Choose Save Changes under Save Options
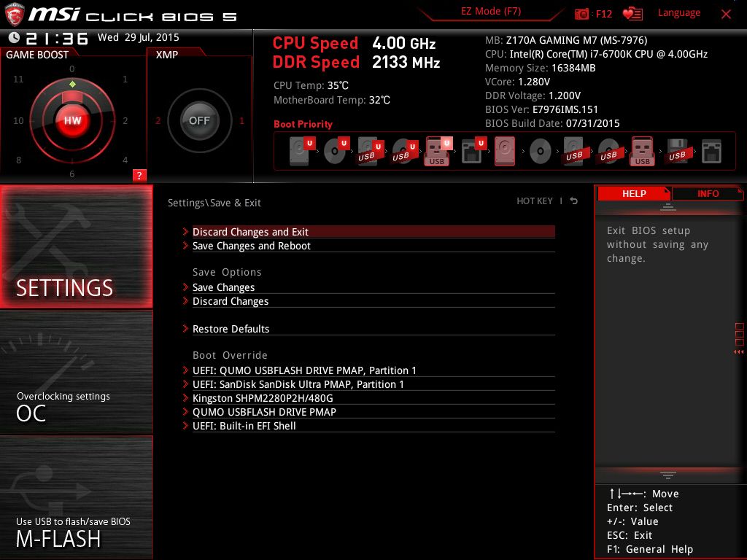 click(373, 287)
